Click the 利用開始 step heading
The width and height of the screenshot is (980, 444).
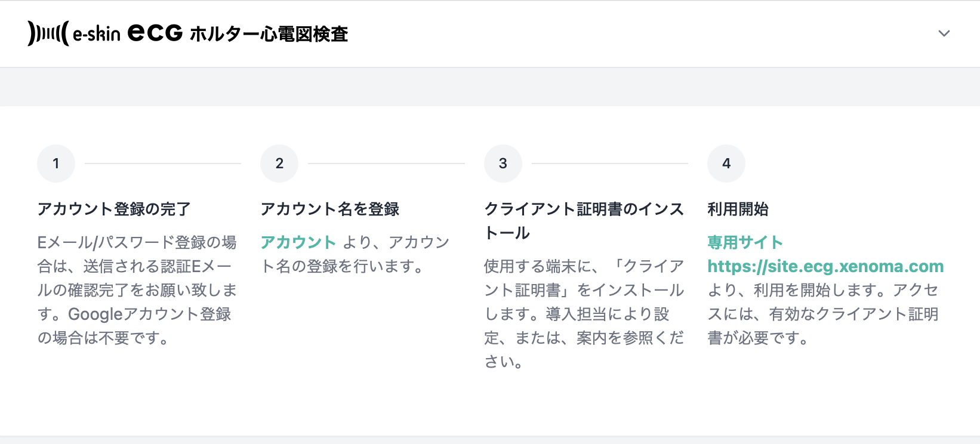pos(738,209)
